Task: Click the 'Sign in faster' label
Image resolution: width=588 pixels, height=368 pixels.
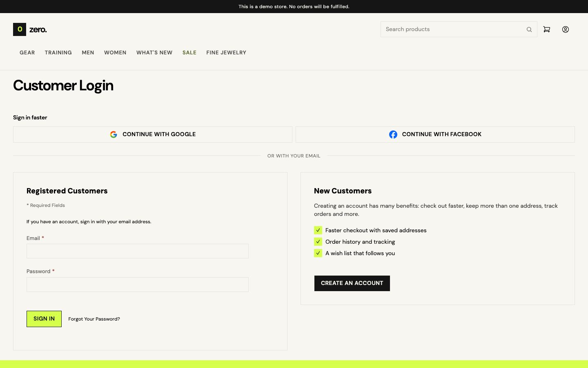Action: click(x=30, y=117)
